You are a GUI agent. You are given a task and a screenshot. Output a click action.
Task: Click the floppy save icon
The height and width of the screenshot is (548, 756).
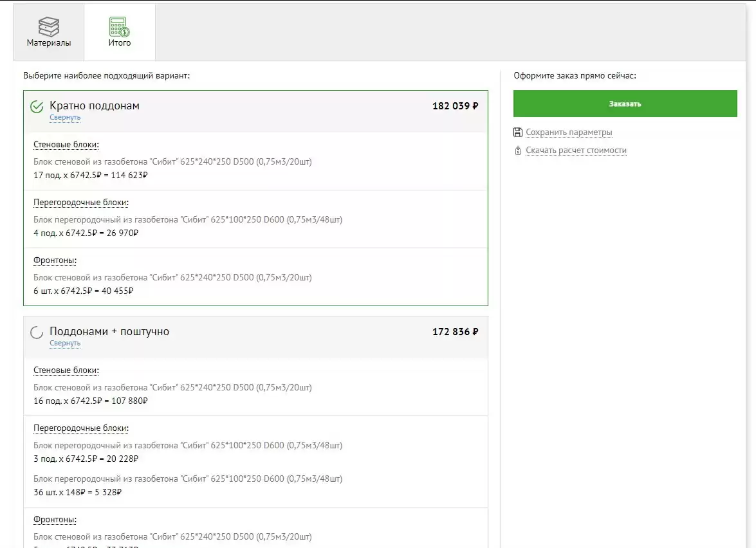click(518, 132)
